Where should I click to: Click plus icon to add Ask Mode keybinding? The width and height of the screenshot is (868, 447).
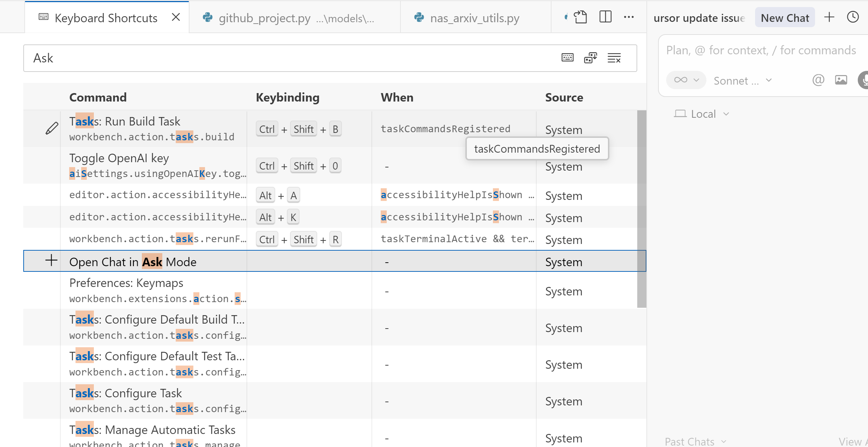point(52,261)
